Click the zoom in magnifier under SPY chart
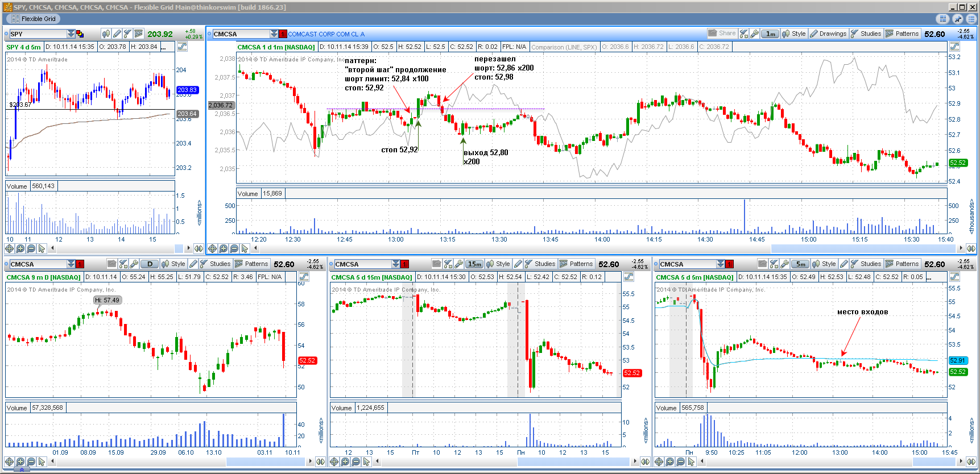Screen dimensions: 980x474 click(x=20, y=248)
